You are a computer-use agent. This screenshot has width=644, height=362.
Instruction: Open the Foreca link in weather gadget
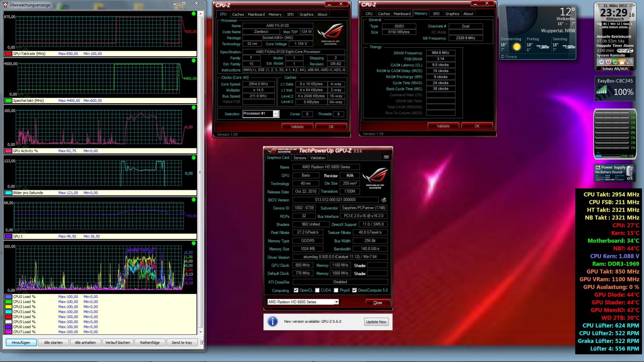coord(509,57)
